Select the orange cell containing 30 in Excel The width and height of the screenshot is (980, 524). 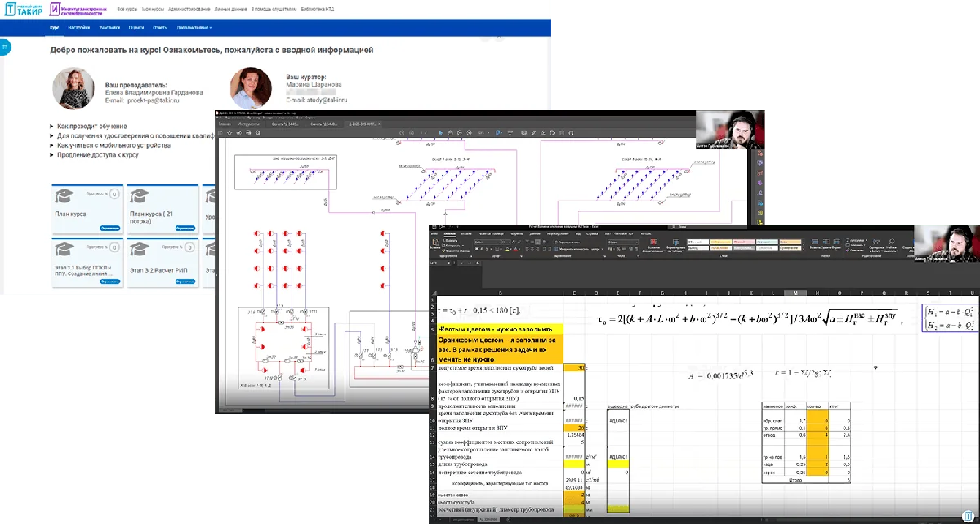click(573, 368)
